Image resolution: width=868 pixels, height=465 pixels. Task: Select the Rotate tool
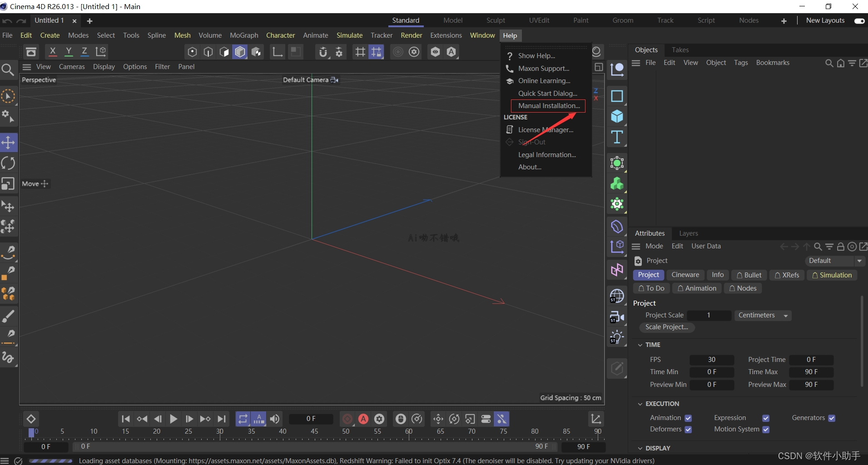8,162
